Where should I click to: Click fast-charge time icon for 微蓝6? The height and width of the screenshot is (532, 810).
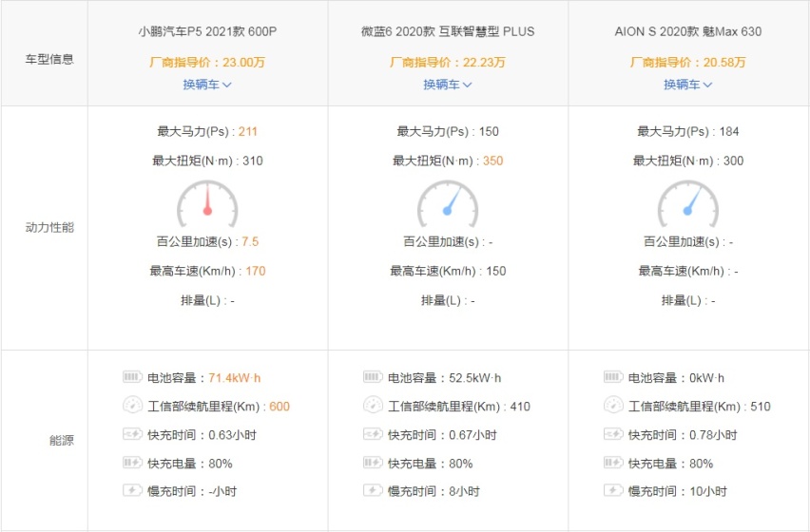click(373, 434)
